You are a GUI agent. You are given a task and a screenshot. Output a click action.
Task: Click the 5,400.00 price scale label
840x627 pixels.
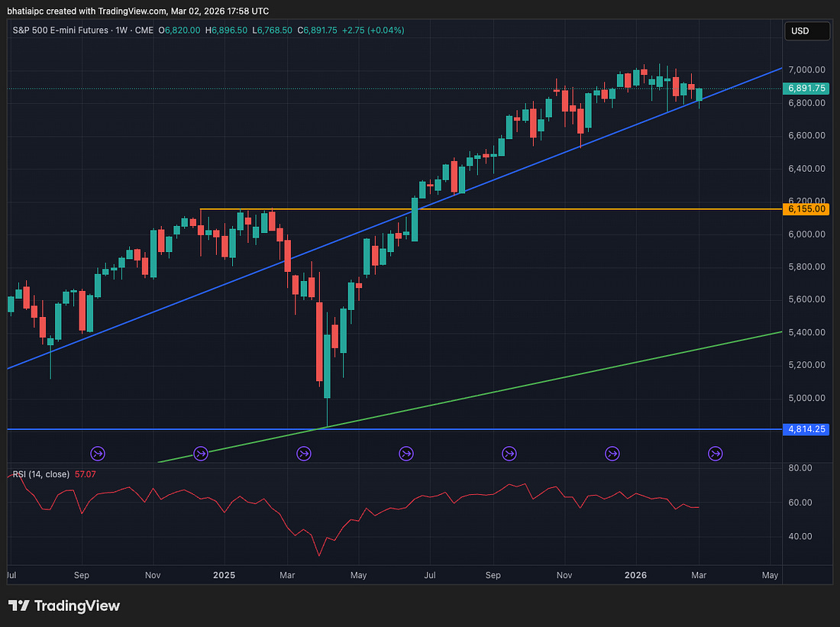click(806, 332)
